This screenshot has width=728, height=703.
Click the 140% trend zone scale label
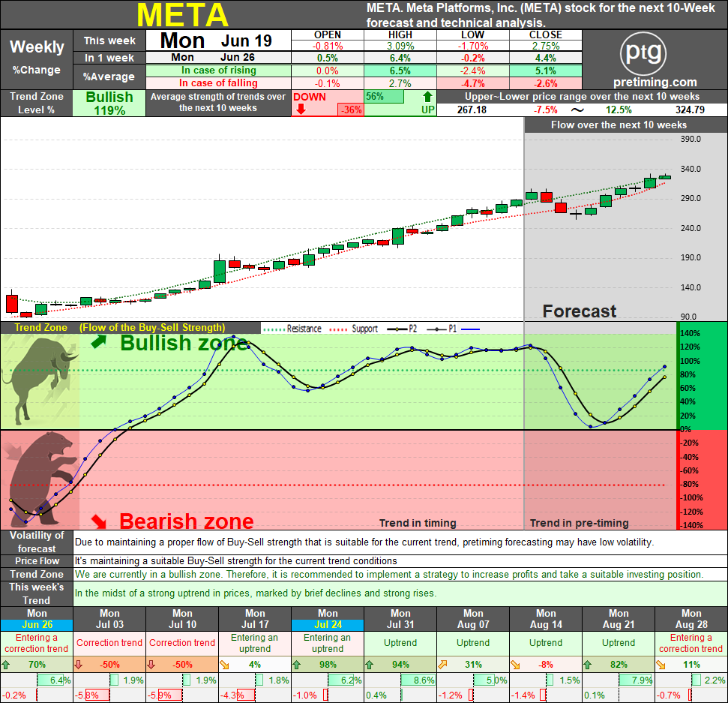690,333
